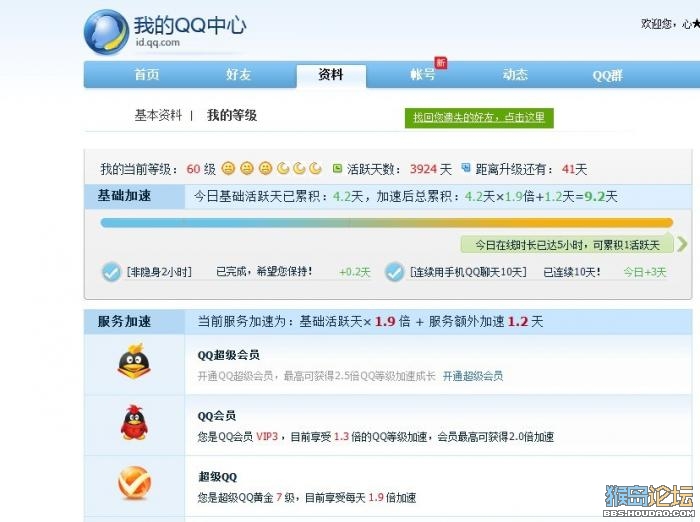This screenshot has width=700, height=522.
Task: Click the QQ center globe logo
Action: pos(106,32)
